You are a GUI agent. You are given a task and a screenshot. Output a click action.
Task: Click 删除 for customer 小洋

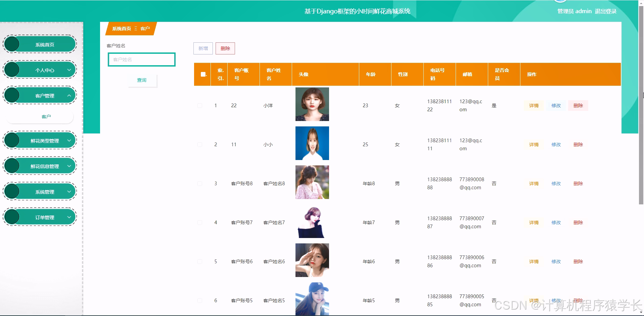pos(578,106)
